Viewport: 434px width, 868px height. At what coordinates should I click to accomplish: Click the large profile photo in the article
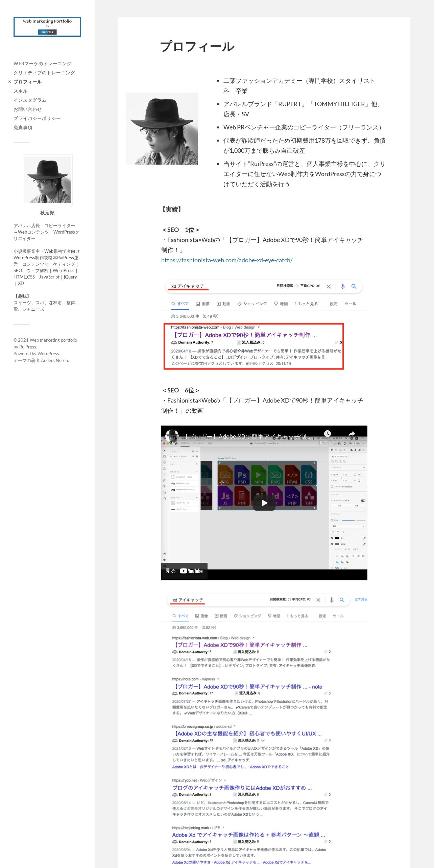click(162, 128)
